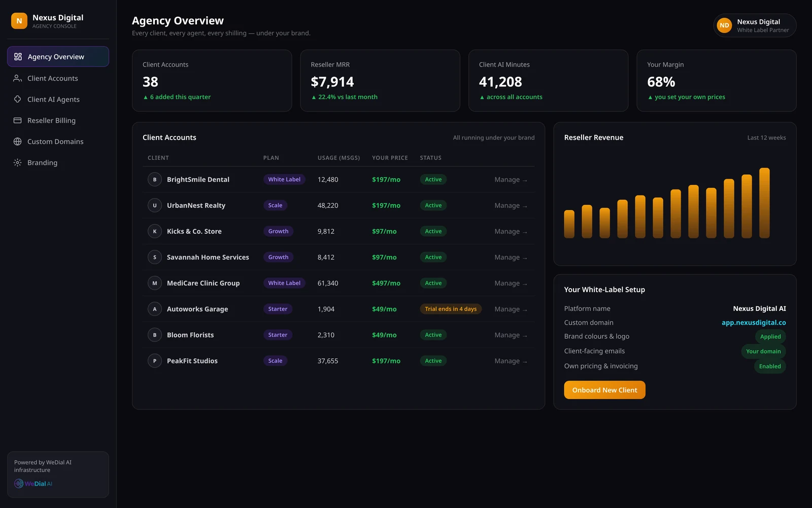Click the Nexus Digital AI platform name
The image size is (812, 508).
759,308
